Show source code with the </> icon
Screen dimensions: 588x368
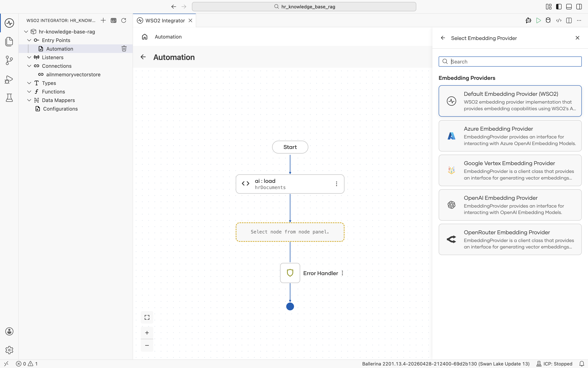click(x=559, y=20)
